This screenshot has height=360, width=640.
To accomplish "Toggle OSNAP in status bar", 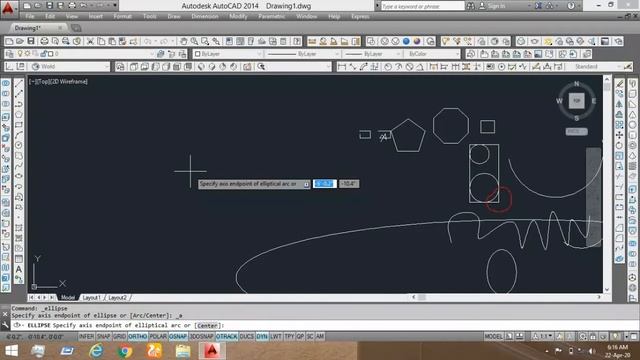I will click(x=178, y=336).
